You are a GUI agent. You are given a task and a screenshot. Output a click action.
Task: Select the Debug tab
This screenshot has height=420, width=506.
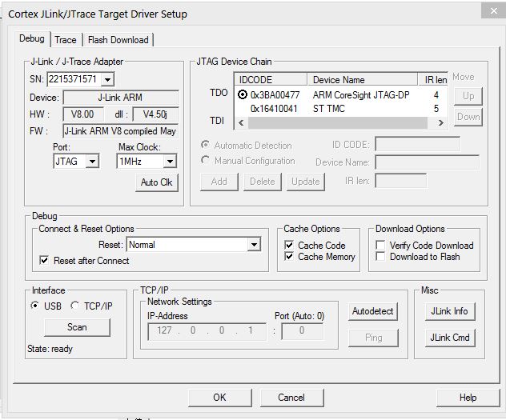tap(32, 38)
